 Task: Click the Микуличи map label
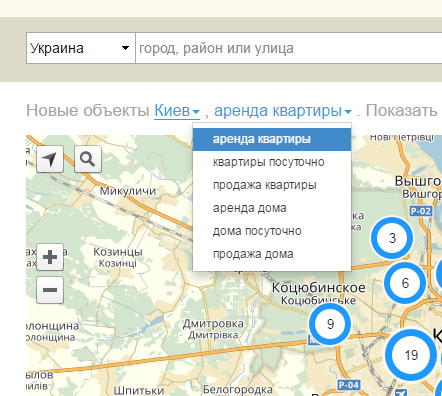click(x=128, y=191)
